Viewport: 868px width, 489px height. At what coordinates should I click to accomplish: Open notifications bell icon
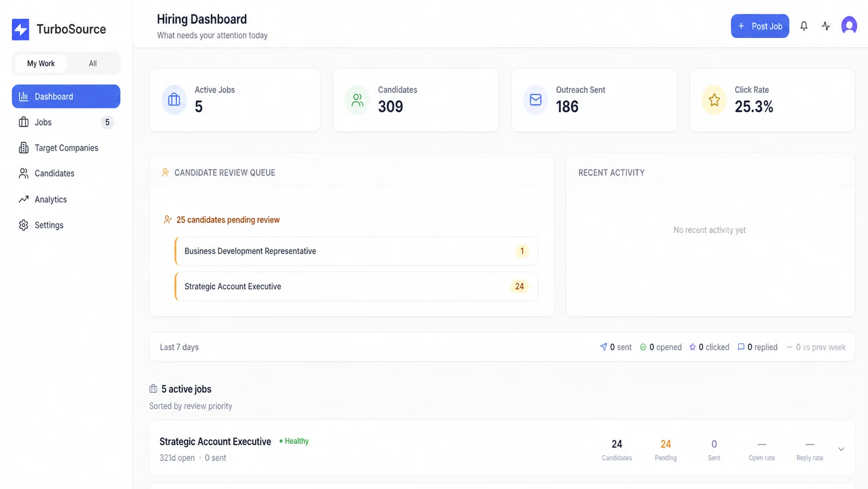point(804,26)
